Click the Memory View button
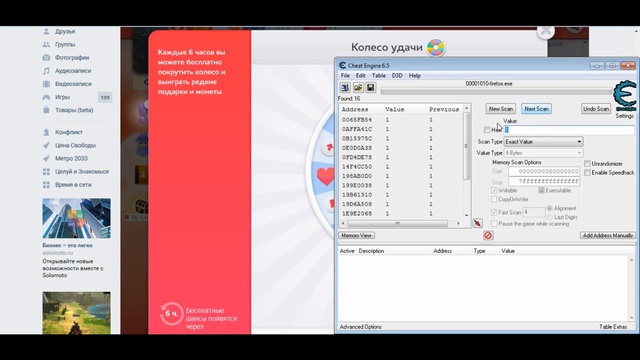This screenshot has height=360, width=640. pos(357,236)
